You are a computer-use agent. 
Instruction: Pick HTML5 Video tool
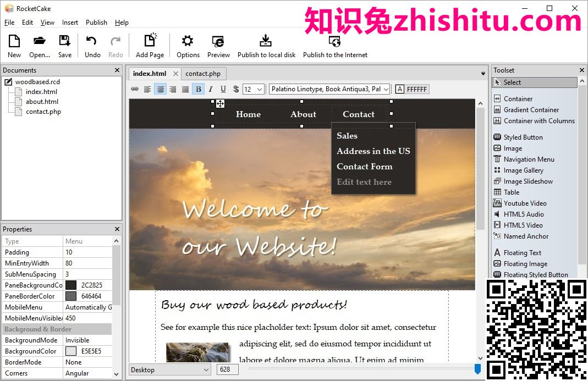(x=518, y=225)
